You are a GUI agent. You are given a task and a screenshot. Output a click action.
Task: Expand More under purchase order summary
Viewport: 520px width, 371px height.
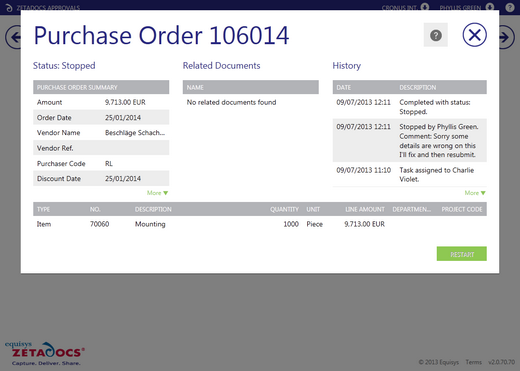click(158, 193)
